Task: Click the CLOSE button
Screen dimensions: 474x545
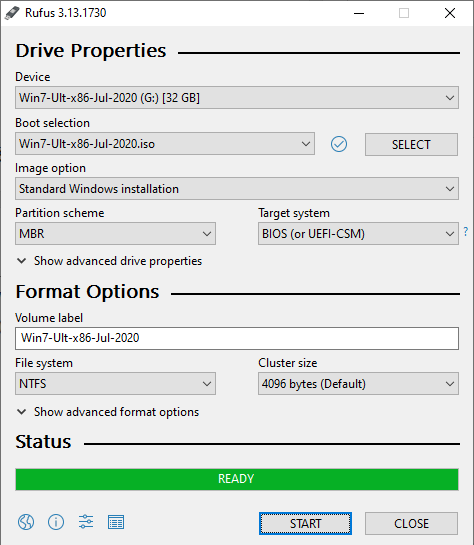Action: [x=411, y=523]
